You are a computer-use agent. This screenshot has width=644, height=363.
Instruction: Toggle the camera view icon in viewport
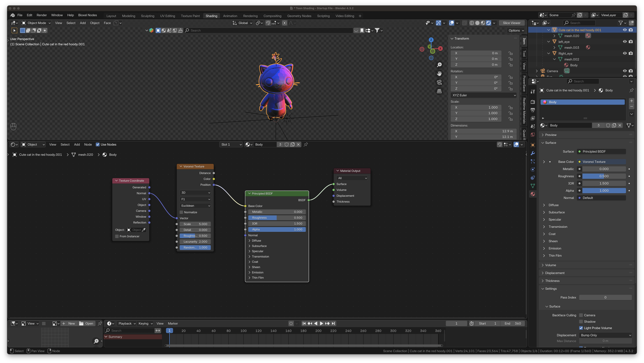tap(439, 82)
